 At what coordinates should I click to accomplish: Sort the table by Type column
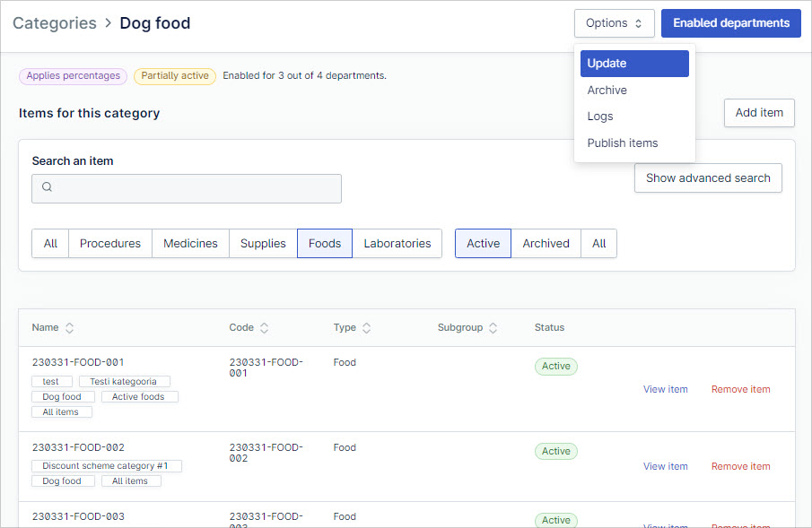click(x=367, y=328)
